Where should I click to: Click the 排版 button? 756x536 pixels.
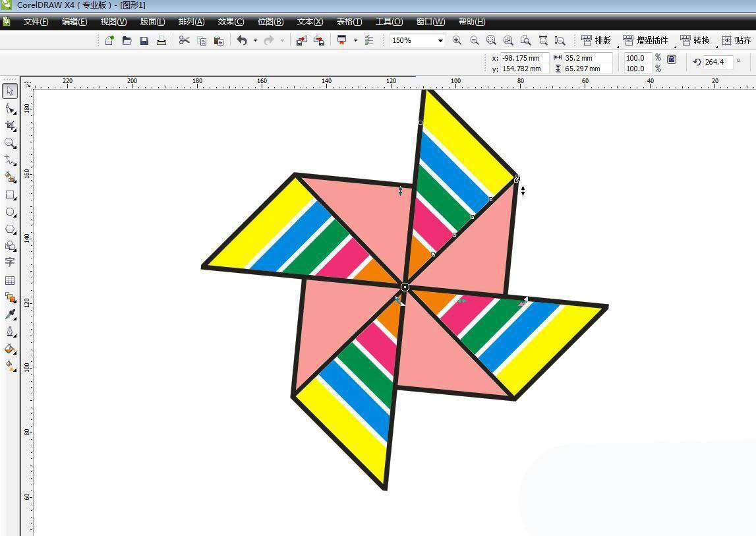click(596, 41)
